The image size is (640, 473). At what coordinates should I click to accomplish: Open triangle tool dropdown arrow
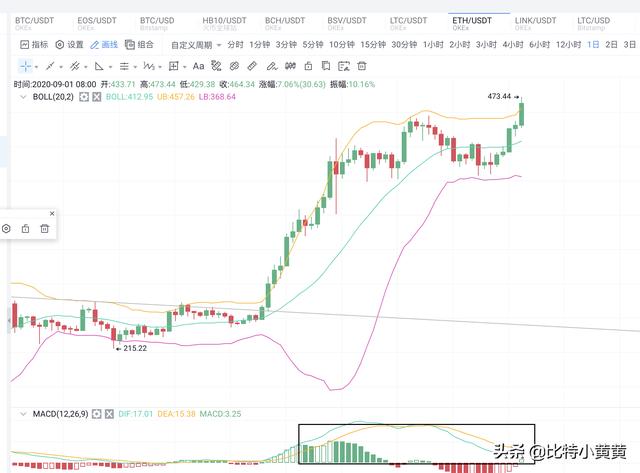tap(110, 67)
